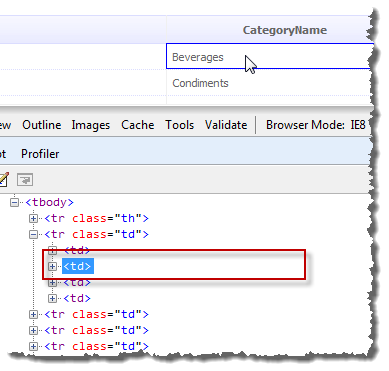Switch to the Profiler tab
Screen dimensions: 389x371
click(x=40, y=154)
